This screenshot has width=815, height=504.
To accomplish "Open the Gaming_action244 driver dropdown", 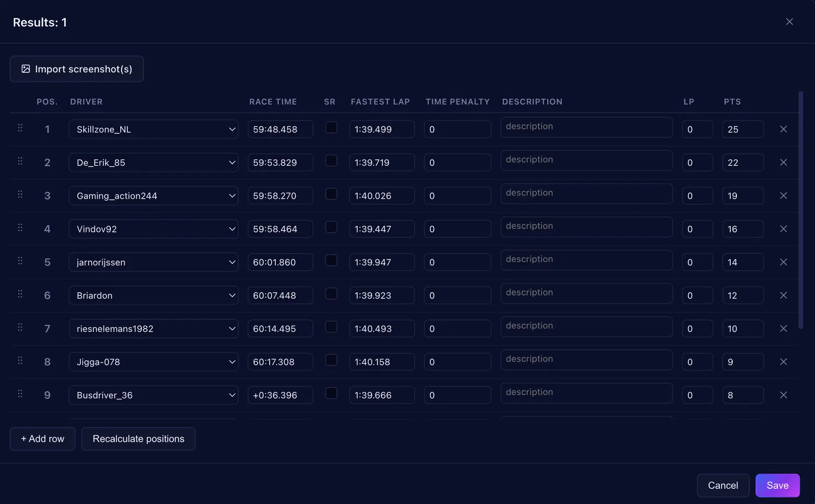I will click(x=154, y=196).
